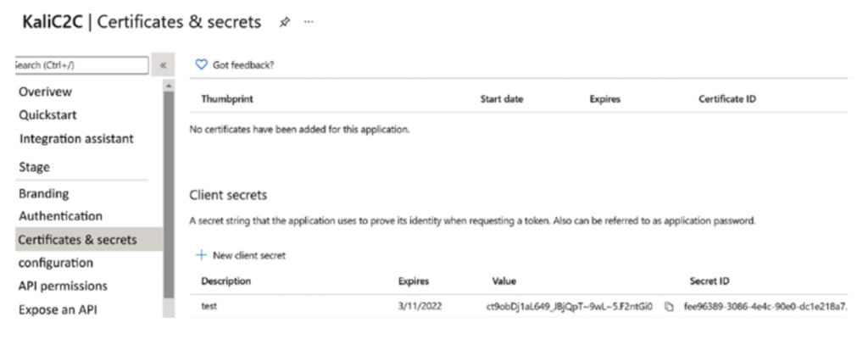Open Integration assistant page
This screenshot has width=868, height=339.
pos(76,138)
